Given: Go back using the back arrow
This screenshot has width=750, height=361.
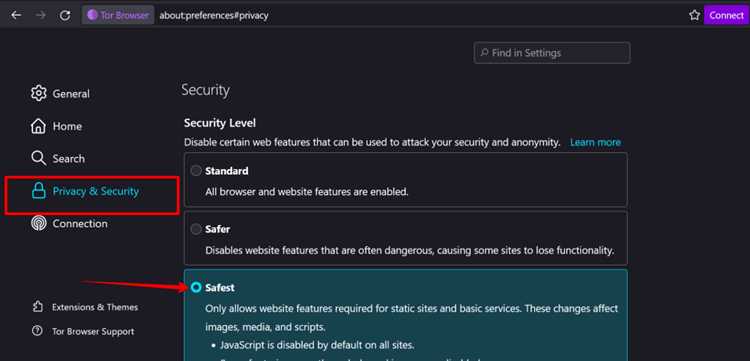Looking at the screenshot, I should pos(16,15).
